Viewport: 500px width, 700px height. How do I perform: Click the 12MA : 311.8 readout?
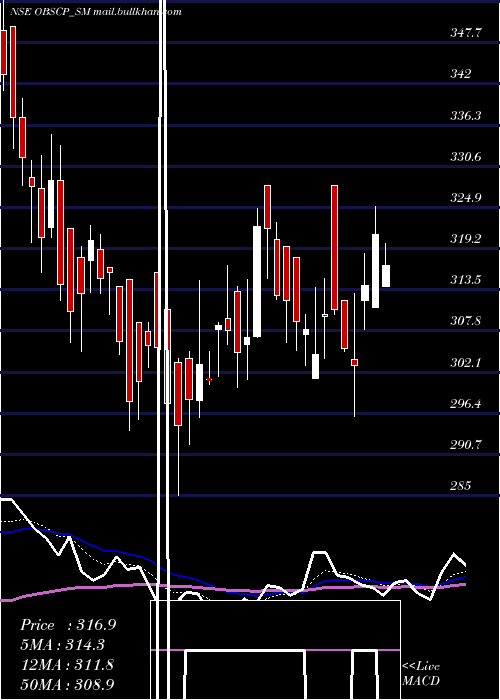(68, 665)
